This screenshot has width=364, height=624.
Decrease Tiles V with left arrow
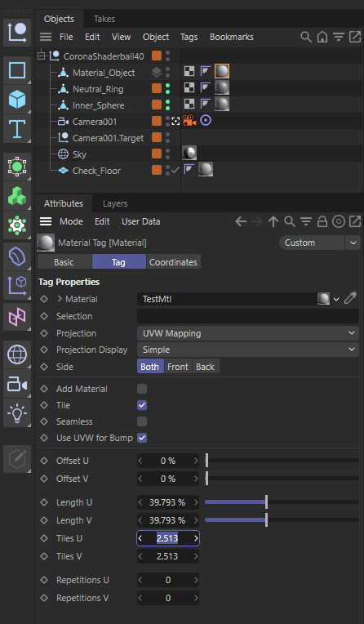click(x=140, y=556)
